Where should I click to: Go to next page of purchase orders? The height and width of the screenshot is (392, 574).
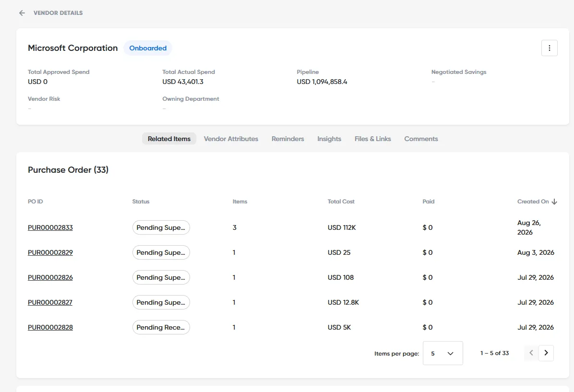[x=546, y=353]
